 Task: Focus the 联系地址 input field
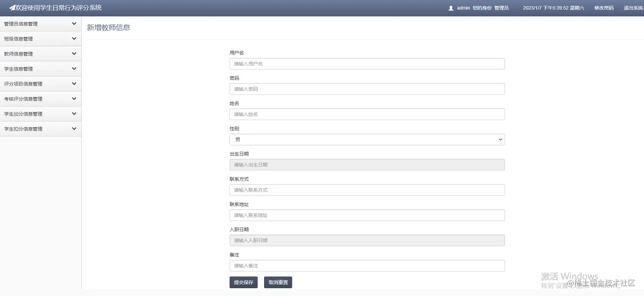coord(367,215)
